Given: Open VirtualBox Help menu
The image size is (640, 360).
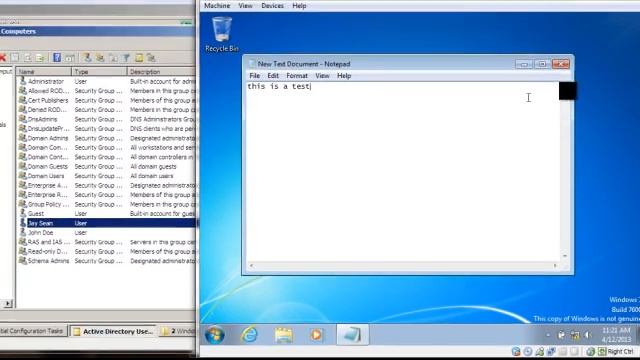Looking at the screenshot, I should (299, 6).
